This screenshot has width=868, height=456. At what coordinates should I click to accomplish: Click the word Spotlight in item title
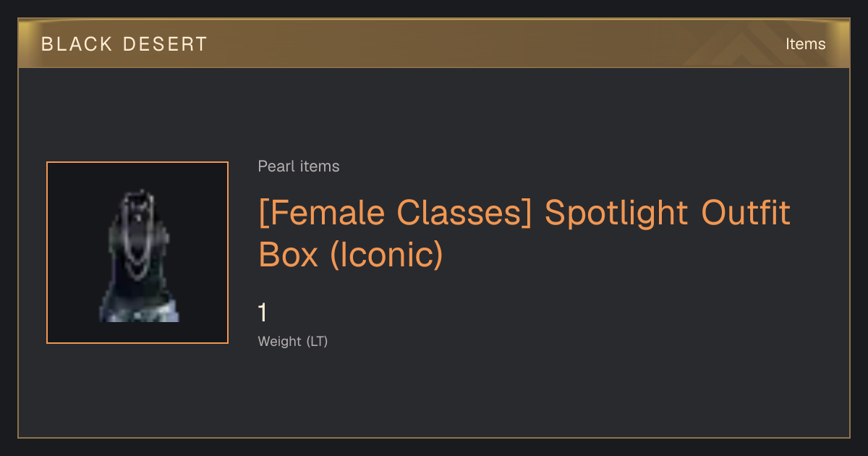click(616, 213)
